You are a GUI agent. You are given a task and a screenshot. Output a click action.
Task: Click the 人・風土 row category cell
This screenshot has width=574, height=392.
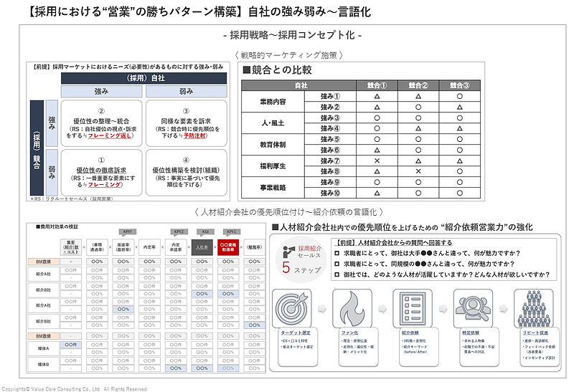(273, 123)
